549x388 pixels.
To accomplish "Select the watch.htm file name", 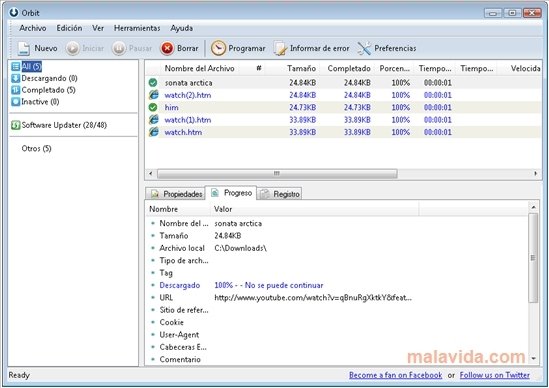I will 183,132.
